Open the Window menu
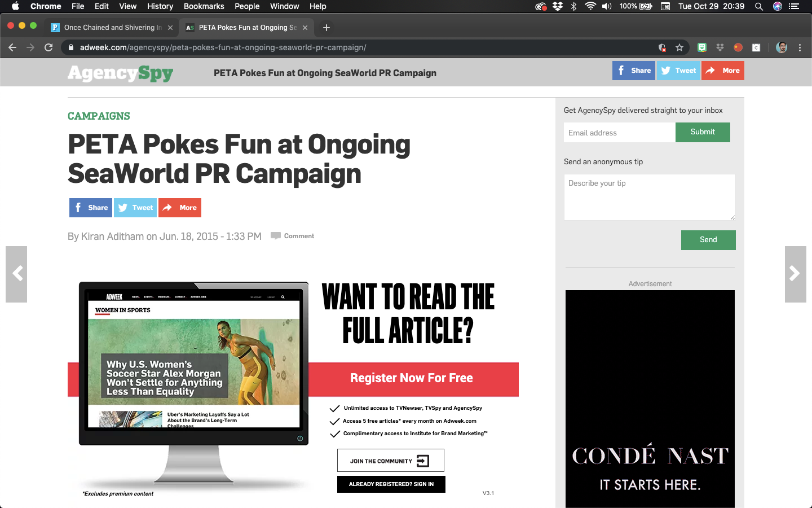812x508 pixels. (285, 6)
